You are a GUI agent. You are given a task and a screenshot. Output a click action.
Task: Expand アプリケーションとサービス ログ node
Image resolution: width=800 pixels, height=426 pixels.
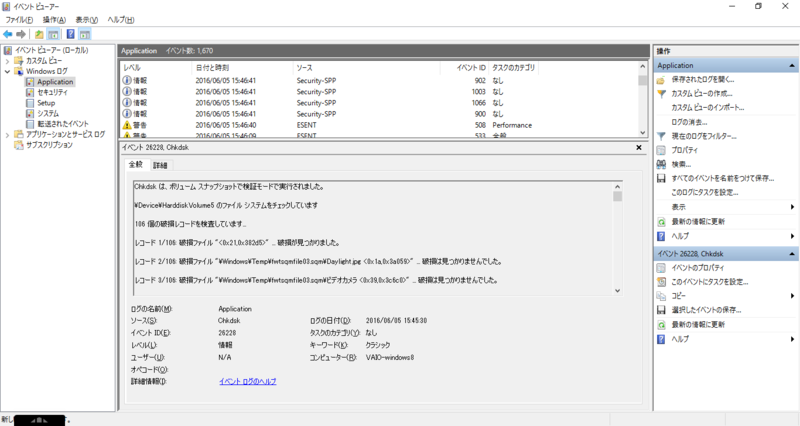point(7,135)
